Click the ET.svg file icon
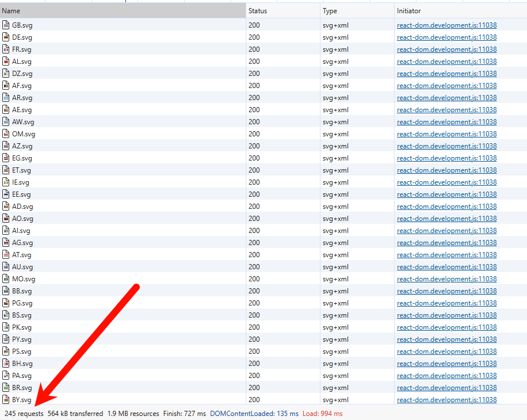The height and width of the screenshot is (420, 527). coord(6,170)
